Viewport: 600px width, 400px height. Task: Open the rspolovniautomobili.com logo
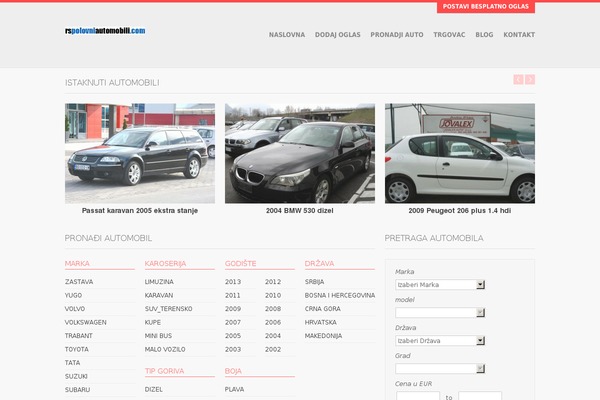105,31
